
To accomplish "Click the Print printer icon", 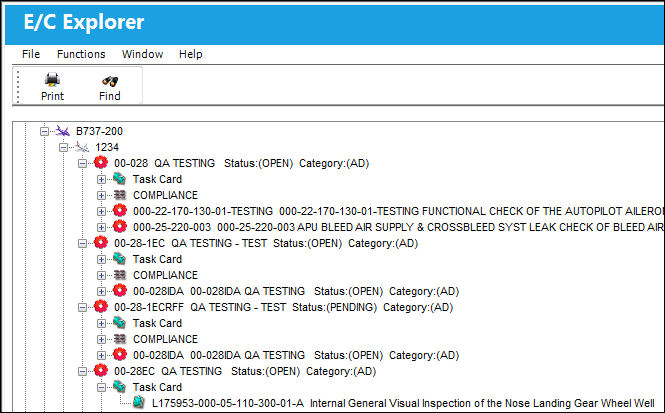I will [52, 79].
